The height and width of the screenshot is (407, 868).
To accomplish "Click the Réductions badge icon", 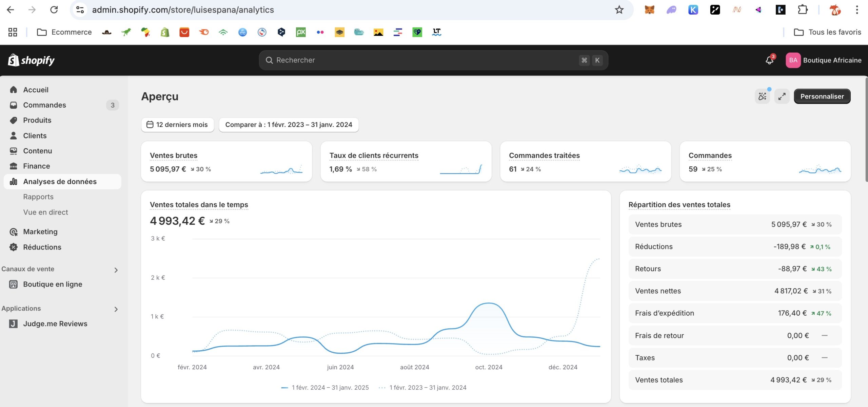I will point(14,247).
